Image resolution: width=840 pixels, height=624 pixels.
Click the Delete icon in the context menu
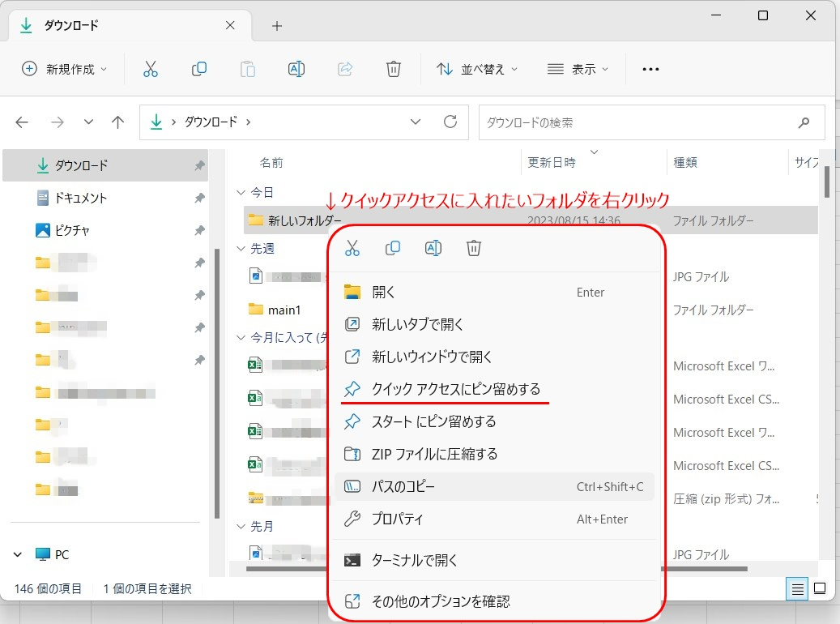[x=473, y=248]
